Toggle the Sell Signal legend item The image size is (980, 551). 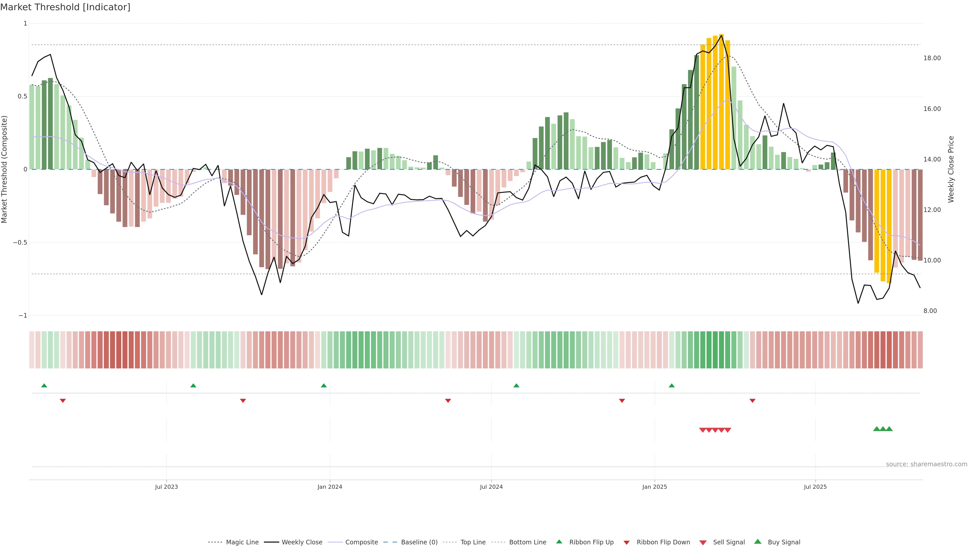(x=729, y=542)
